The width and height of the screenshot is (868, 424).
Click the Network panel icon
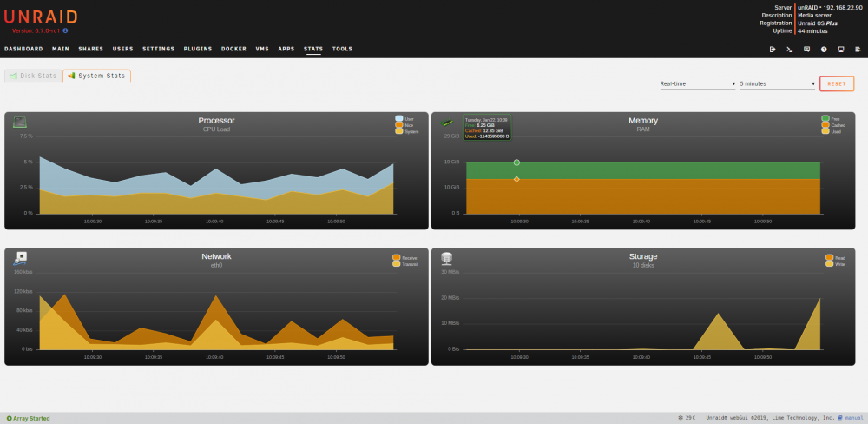point(20,258)
